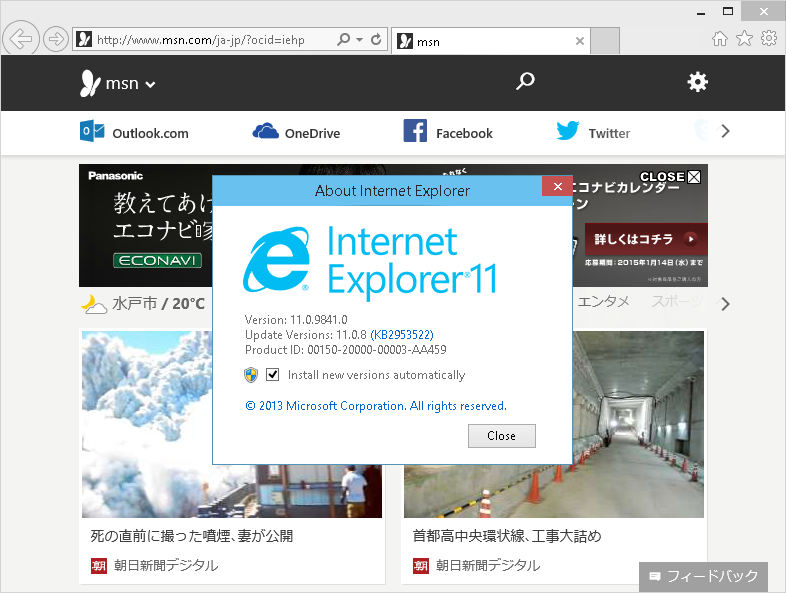
Task: Go to the Home page icon in IE
Action: point(720,39)
